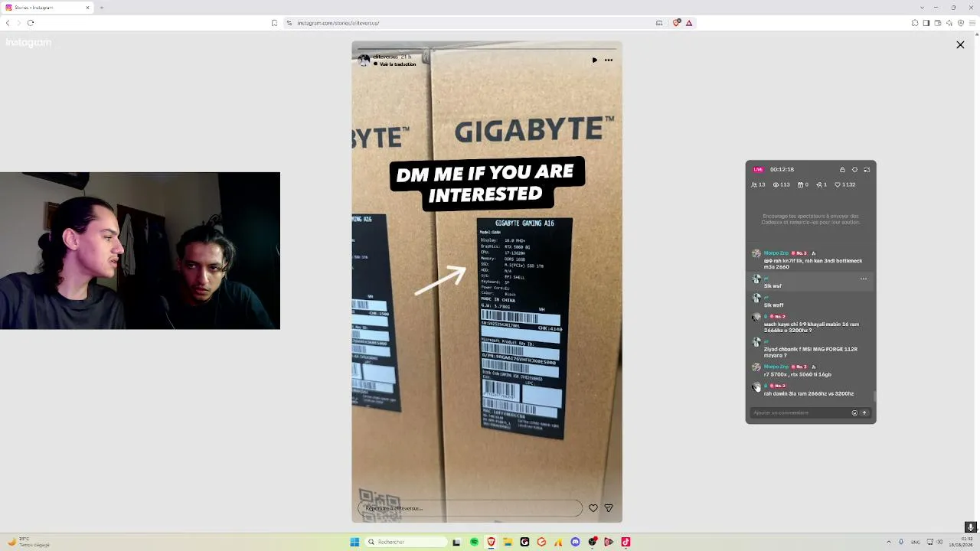Open File Explorer from the taskbar

coord(508,542)
